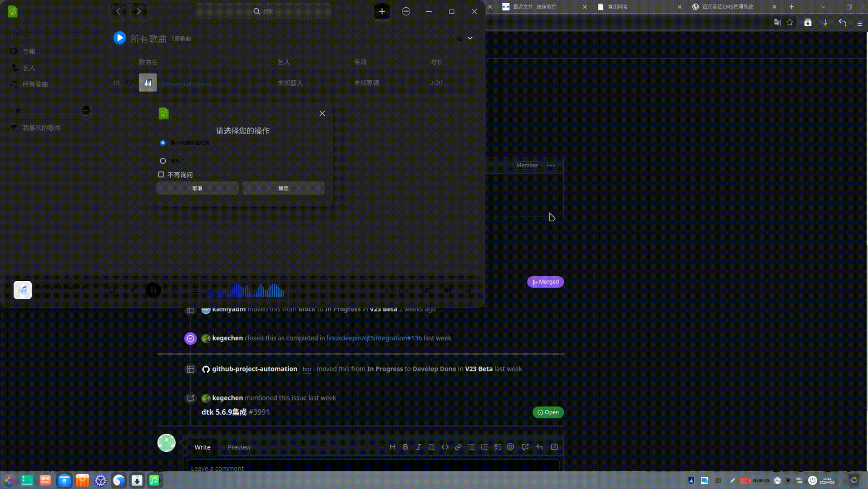Play all songs with the blue play button
Screen dimensions: 868x489
click(119, 38)
